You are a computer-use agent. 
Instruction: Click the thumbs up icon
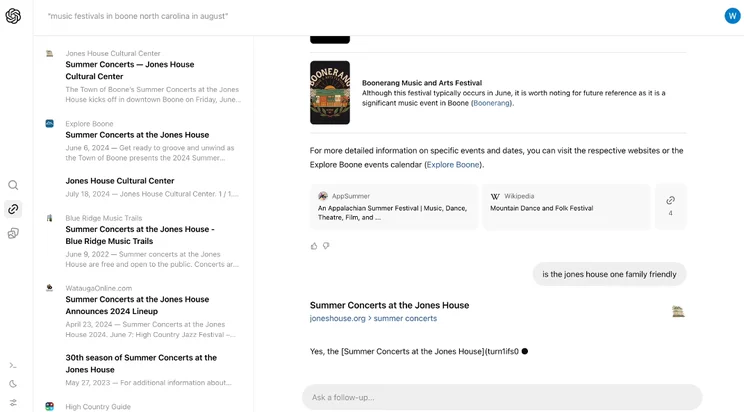[x=314, y=246]
